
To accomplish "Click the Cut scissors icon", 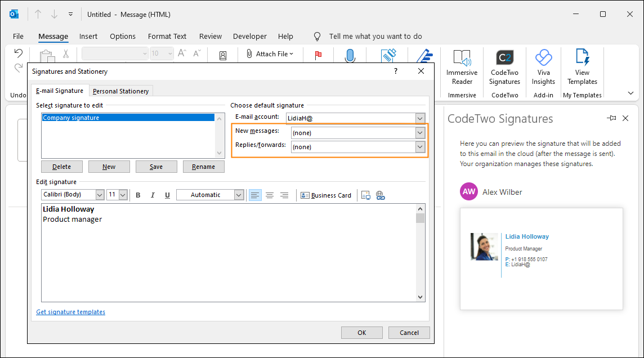I will (66, 54).
